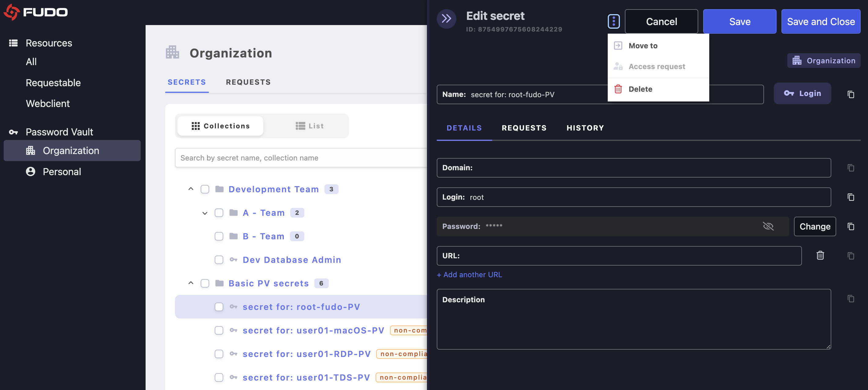The width and height of the screenshot is (868, 390).
Task: Copy the Description field value
Action: [851, 298]
